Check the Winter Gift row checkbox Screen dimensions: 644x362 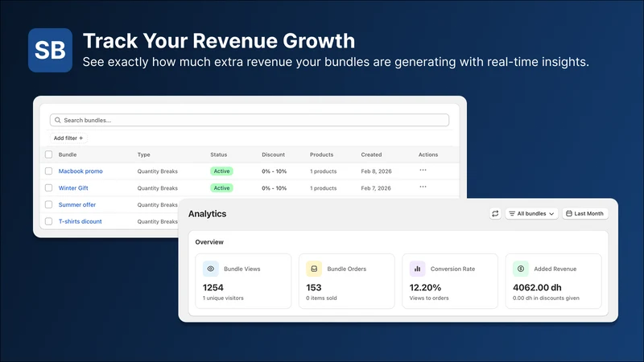point(48,188)
